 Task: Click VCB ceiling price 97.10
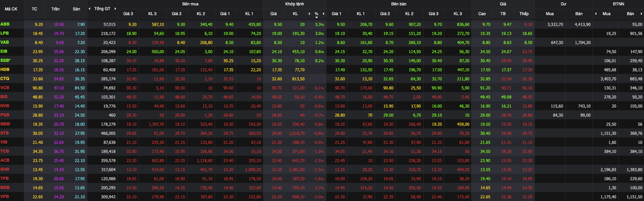coord(59,88)
